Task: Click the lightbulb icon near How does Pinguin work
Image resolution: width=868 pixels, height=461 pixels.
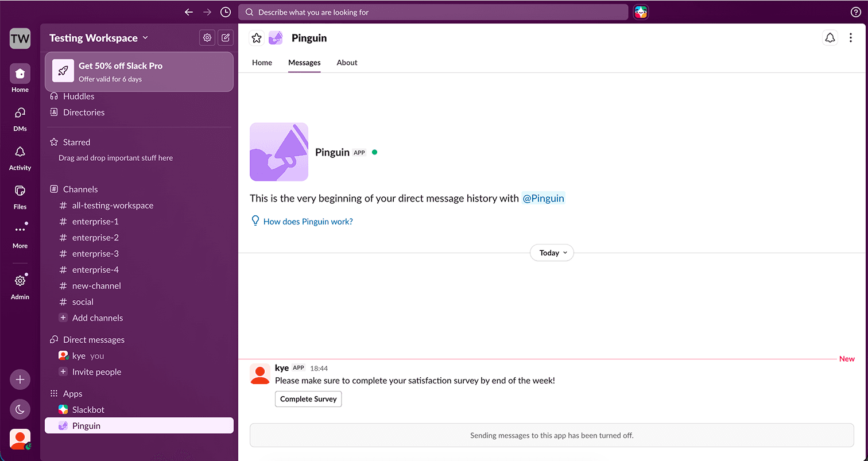Action: pos(255,221)
